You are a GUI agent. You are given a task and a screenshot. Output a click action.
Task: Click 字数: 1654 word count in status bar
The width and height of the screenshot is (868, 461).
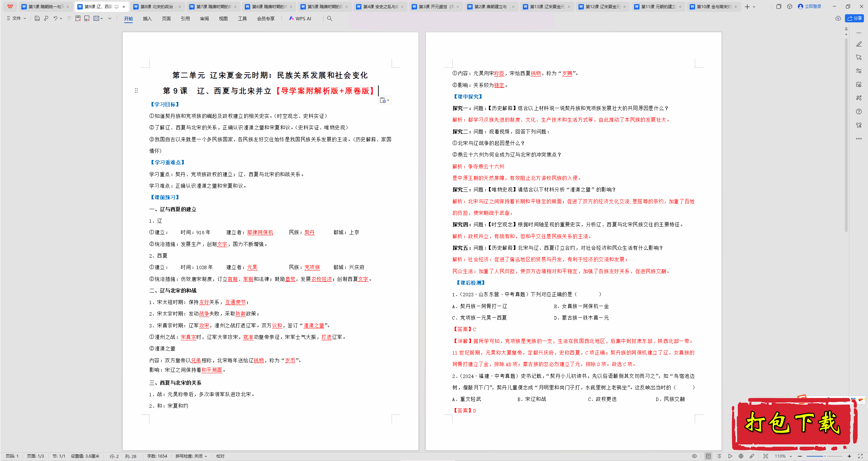click(x=157, y=456)
